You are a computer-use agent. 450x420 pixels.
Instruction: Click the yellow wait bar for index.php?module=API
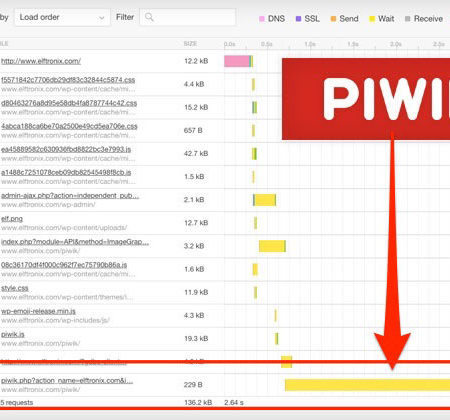click(x=272, y=246)
